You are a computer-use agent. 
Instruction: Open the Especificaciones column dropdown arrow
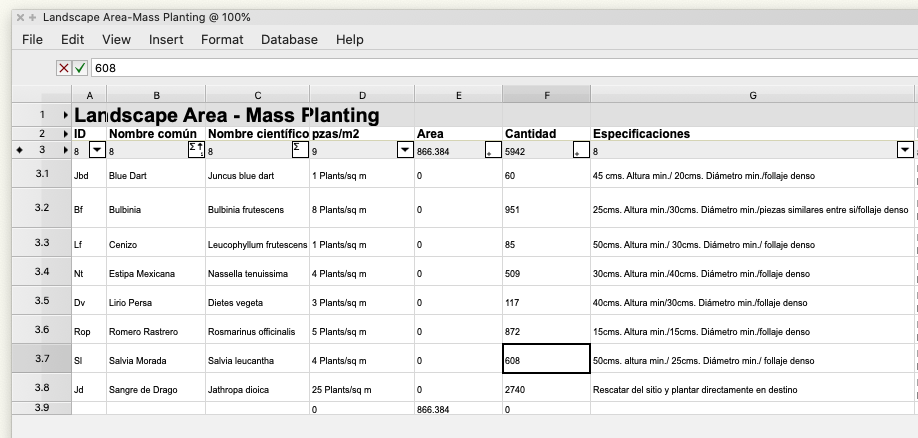(905, 150)
